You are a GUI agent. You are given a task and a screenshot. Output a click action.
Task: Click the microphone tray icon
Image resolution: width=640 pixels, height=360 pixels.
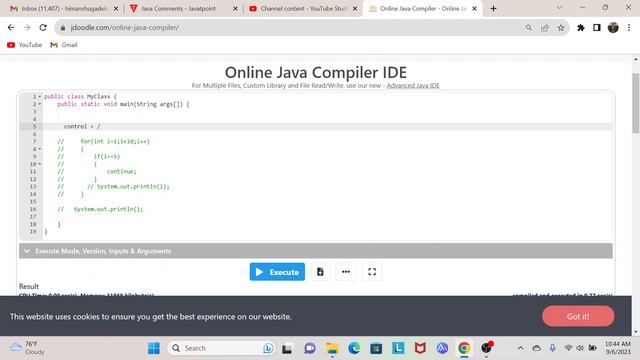tap(552, 348)
